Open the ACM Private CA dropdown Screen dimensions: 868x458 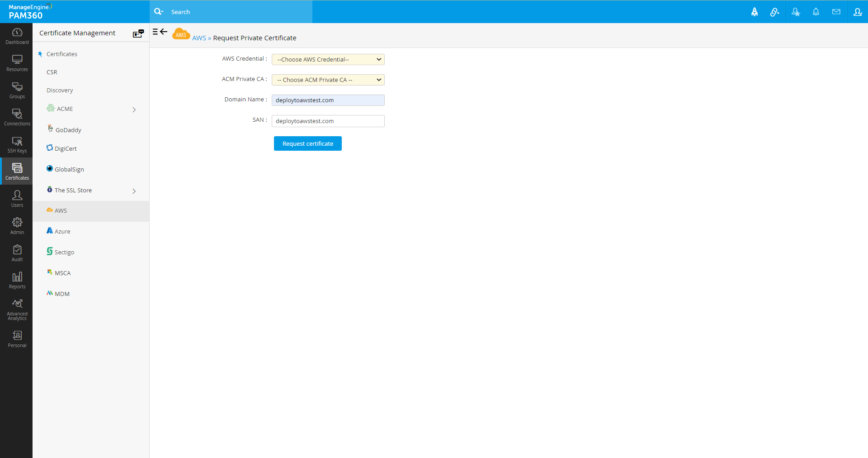click(328, 80)
